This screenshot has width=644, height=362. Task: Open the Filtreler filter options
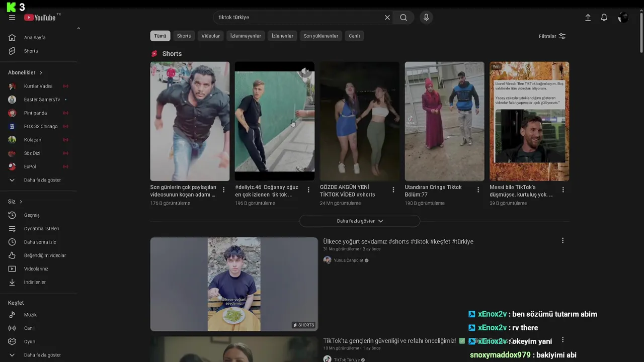click(552, 36)
